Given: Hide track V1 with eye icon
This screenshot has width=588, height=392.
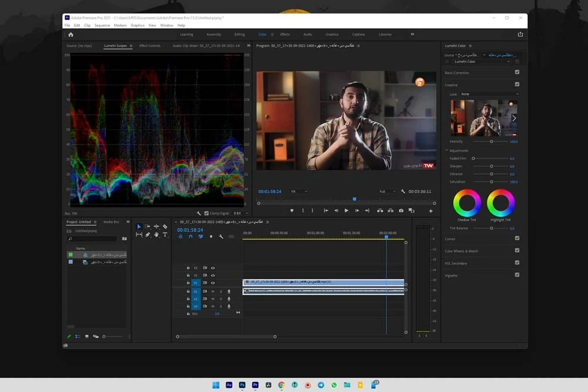Looking at the screenshot, I should tap(213, 283).
